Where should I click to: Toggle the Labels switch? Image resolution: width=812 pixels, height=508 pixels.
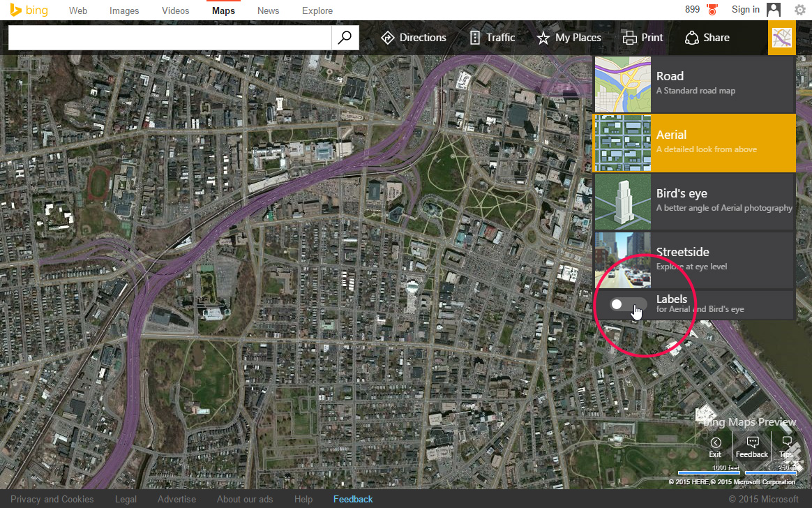coord(628,304)
